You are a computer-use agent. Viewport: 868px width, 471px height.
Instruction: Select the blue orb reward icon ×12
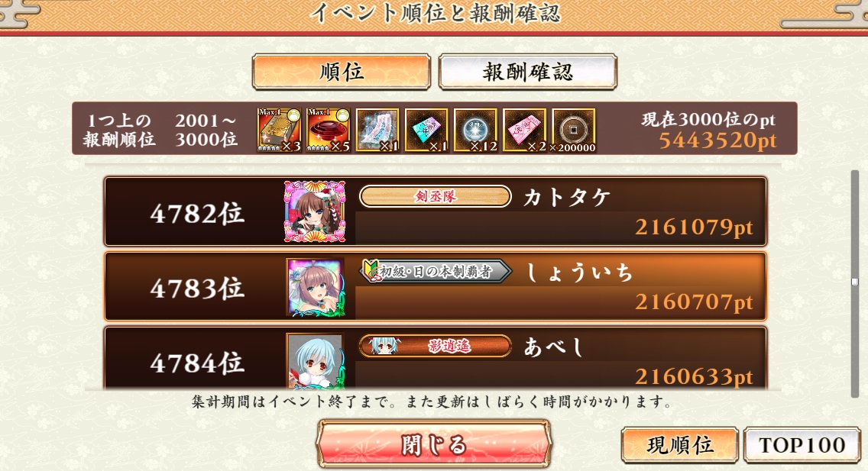475,130
